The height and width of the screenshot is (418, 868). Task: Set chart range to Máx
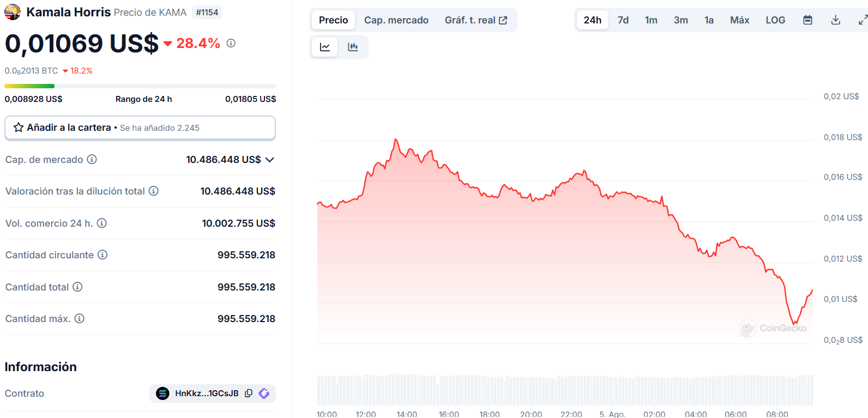click(x=740, y=20)
